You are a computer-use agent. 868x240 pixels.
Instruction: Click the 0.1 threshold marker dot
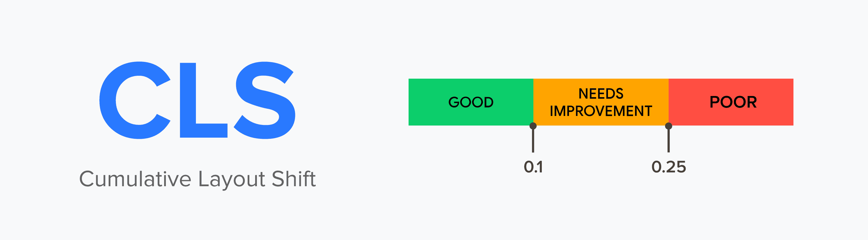tap(533, 126)
